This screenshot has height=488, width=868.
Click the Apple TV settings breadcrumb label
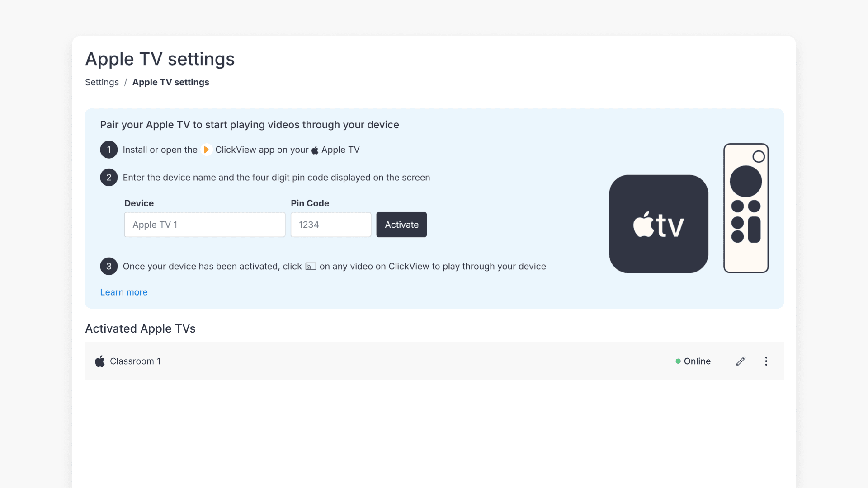(170, 82)
